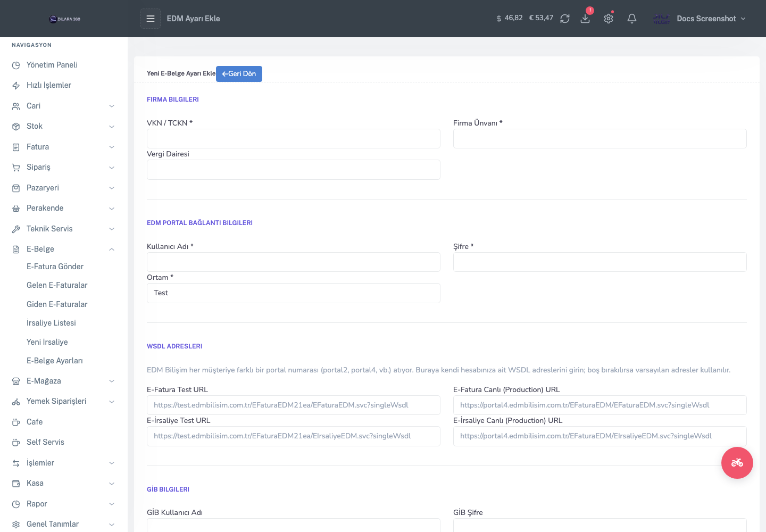Expand the Cari menu chevron
This screenshot has width=766, height=532.
click(x=112, y=106)
